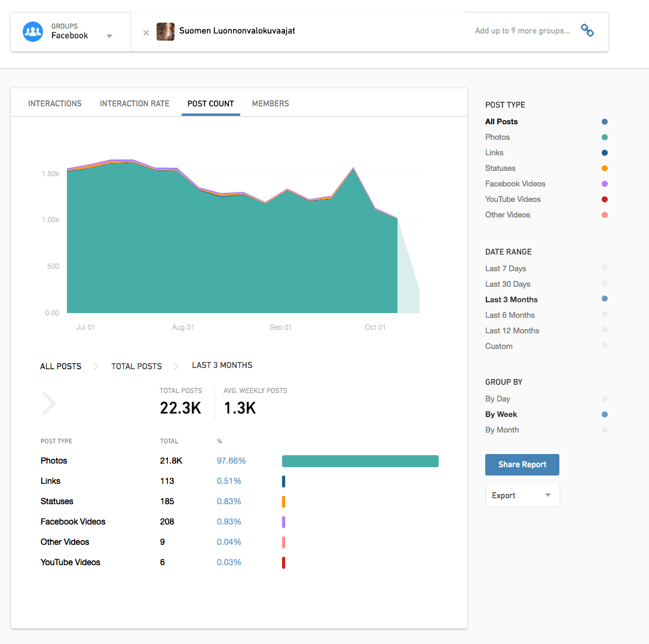
Task: Click the large gray chevron arrow
Action: 48,403
